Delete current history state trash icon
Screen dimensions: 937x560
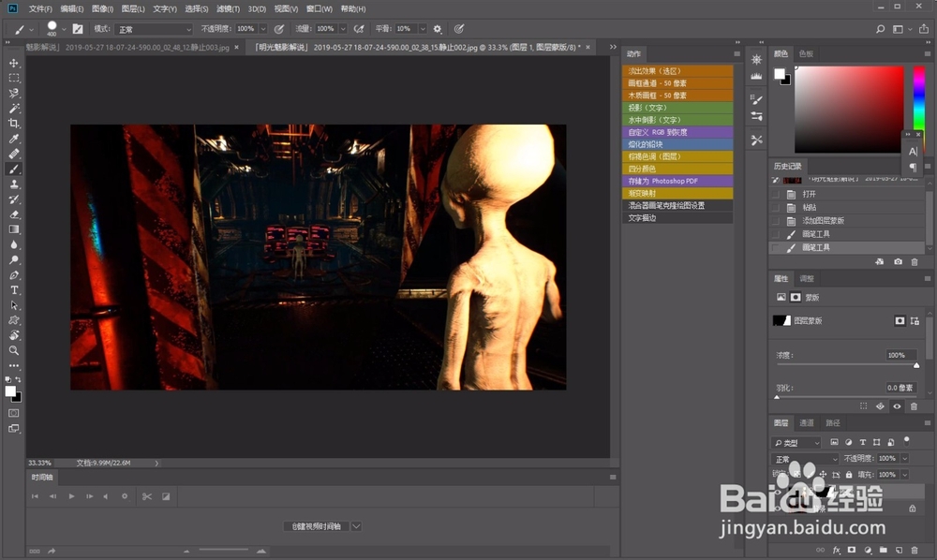(x=915, y=262)
